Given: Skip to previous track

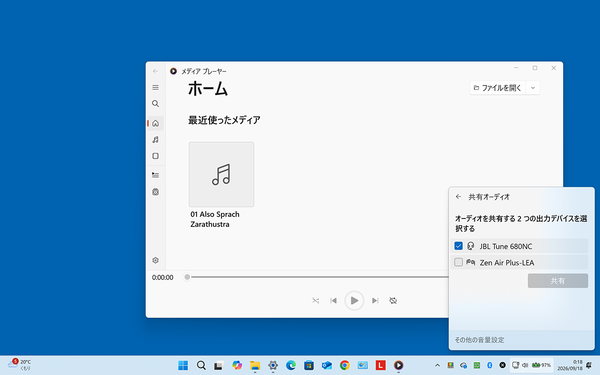Looking at the screenshot, I should (x=333, y=301).
